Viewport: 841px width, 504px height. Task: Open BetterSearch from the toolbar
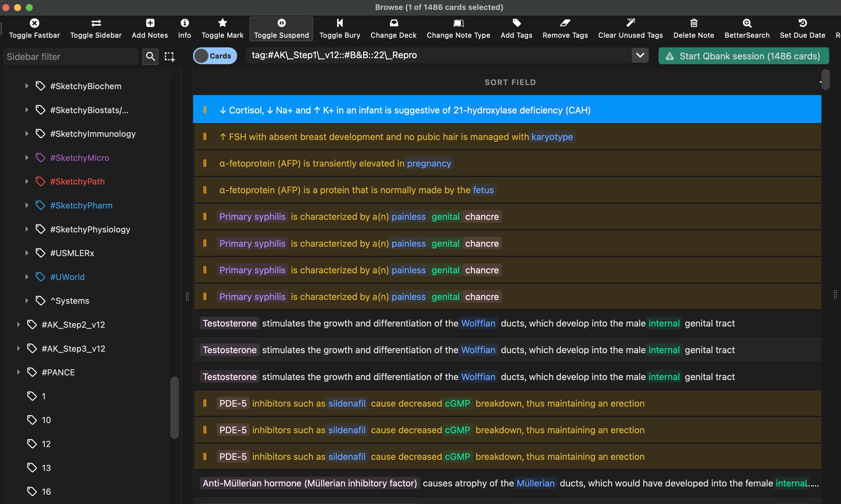pyautogui.click(x=747, y=23)
